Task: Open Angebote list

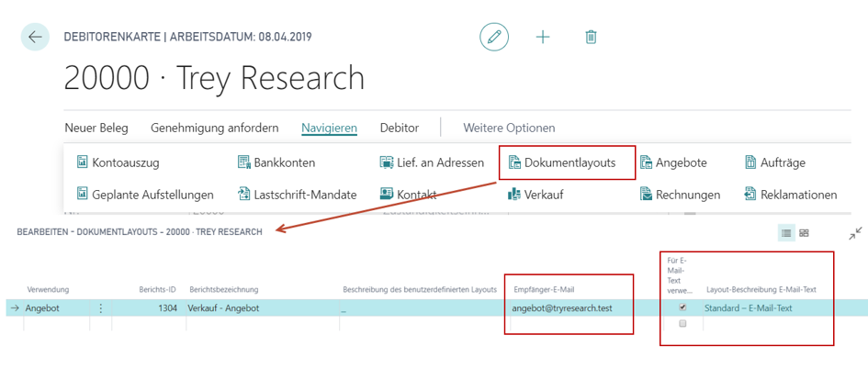Action: [x=673, y=162]
